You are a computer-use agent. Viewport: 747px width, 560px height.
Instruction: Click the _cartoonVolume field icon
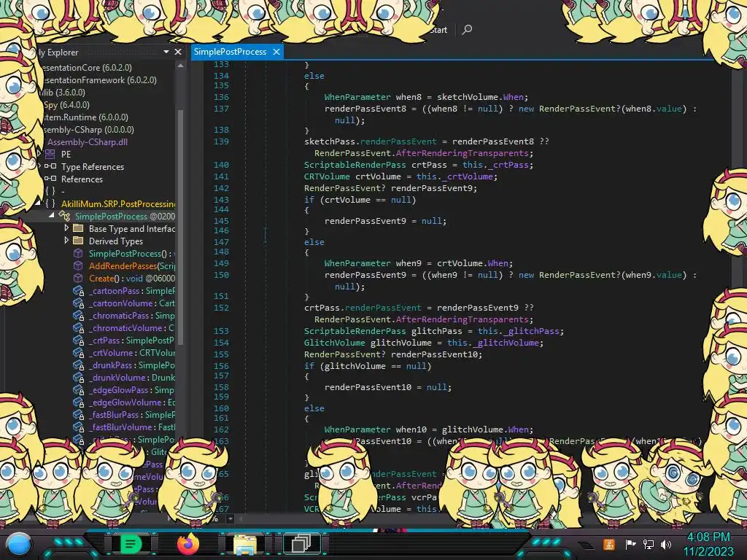[79, 303]
